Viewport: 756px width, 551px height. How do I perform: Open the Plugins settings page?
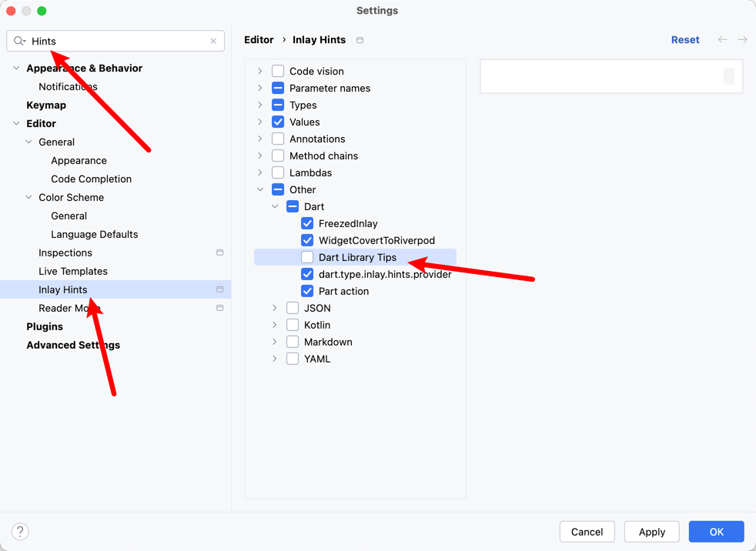pos(45,326)
